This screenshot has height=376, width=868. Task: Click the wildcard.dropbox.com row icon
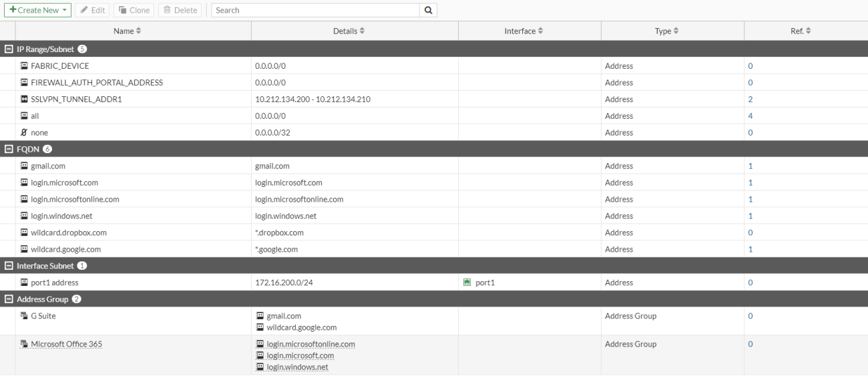[x=25, y=232]
